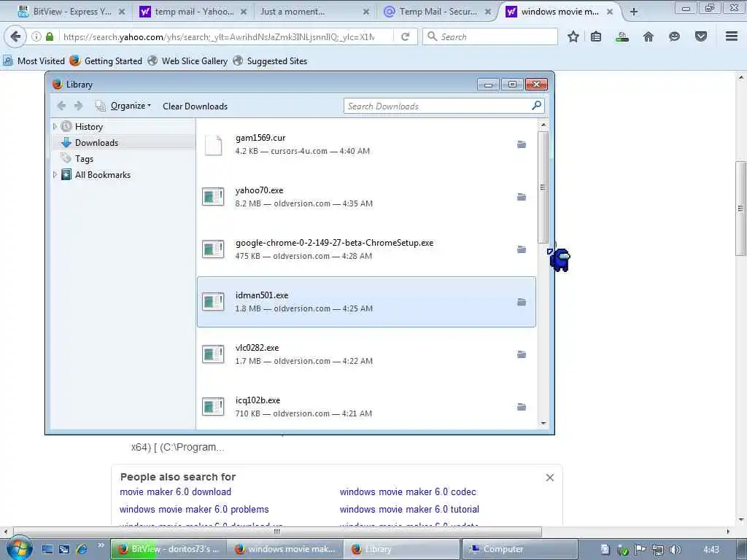Go back in the Library window

61,106
